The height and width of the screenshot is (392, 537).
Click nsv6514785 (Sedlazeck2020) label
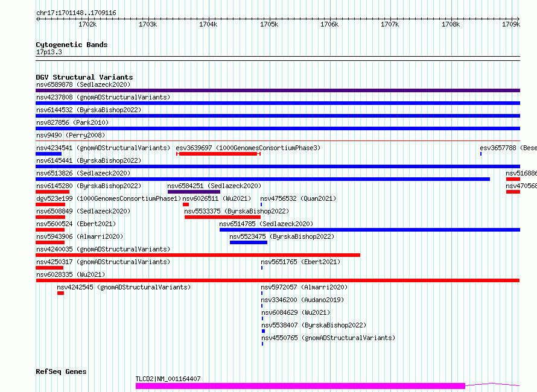266,224
